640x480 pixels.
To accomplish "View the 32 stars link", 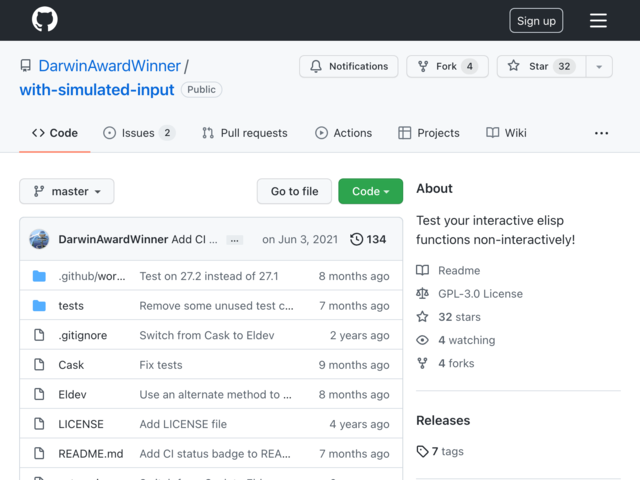I will click(448, 317).
